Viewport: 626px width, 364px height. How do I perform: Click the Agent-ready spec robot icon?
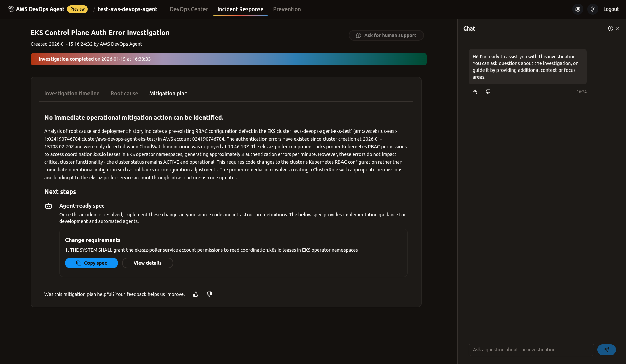(x=48, y=206)
